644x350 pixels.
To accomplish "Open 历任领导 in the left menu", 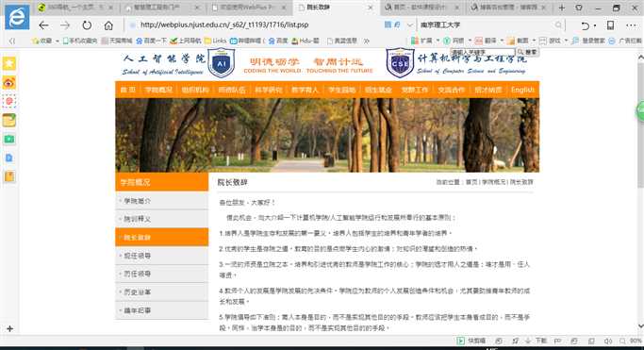I will [x=162, y=274].
